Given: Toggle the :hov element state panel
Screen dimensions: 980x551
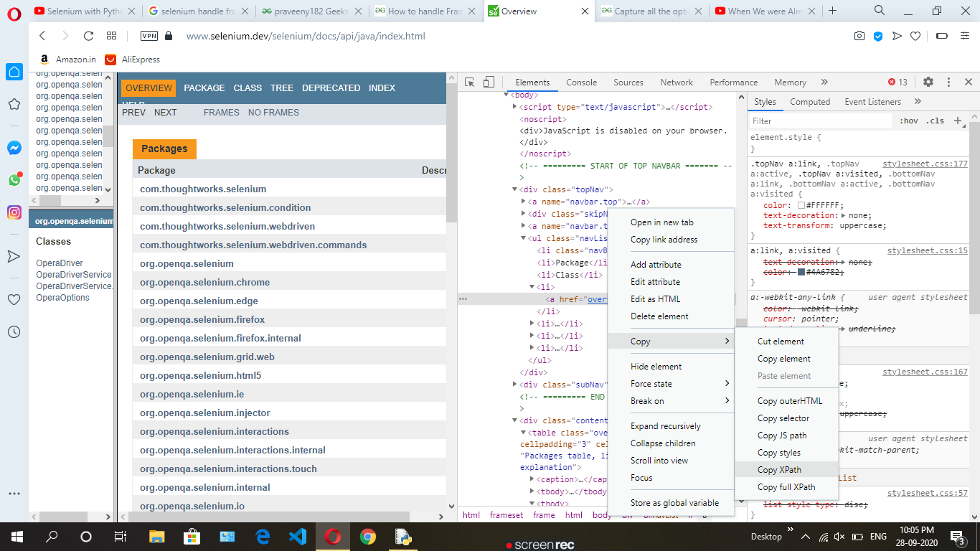Looking at the screenshot, I should click(x=908, y=121).
